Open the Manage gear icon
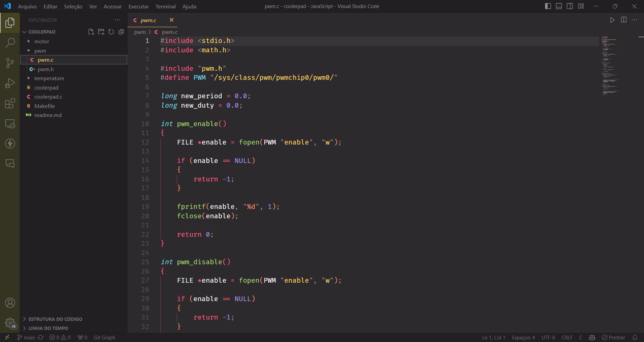 (10, 323)
